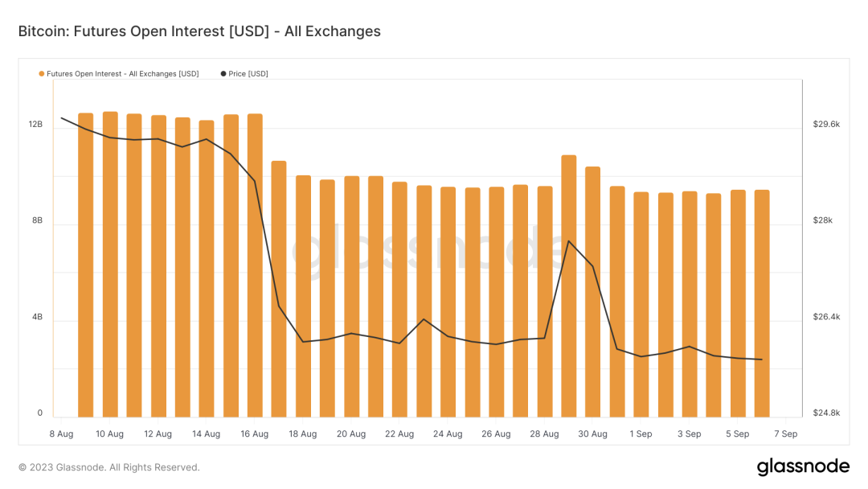Screen dimensions: 868x489
Task: Toggle the Price [USD] legend entry
Action: (x=248, y=74)
